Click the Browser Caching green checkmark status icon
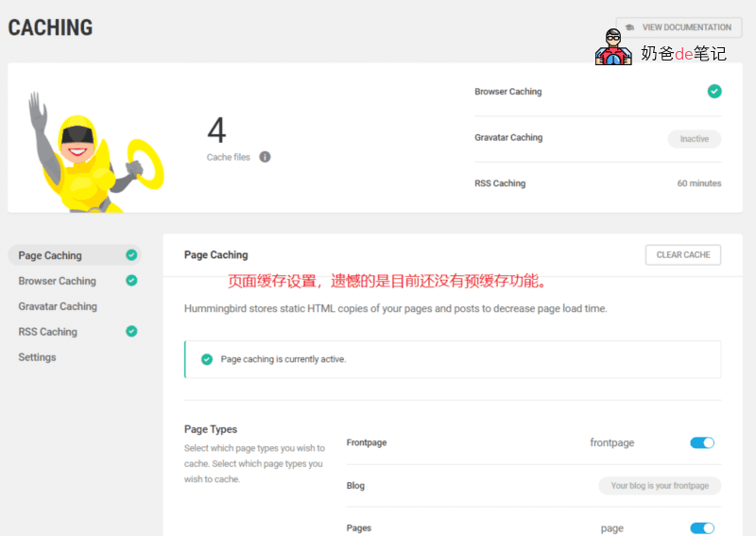 pos(714,92)
